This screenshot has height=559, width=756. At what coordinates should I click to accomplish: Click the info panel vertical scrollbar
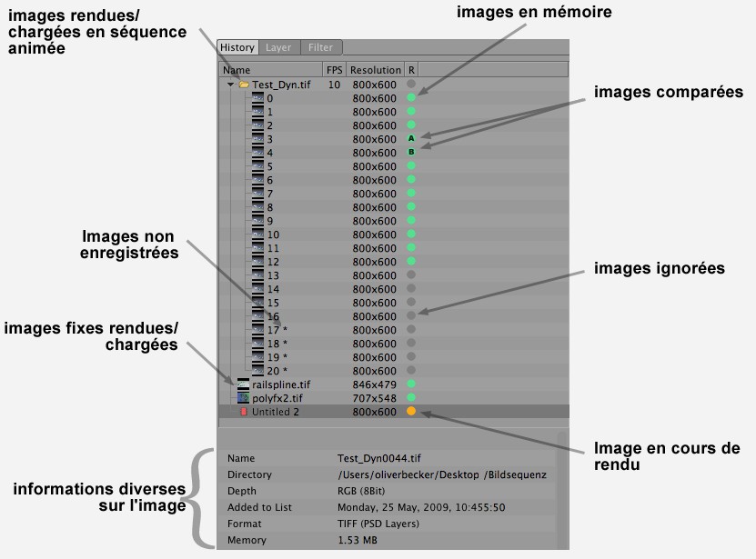click(561, 491)
